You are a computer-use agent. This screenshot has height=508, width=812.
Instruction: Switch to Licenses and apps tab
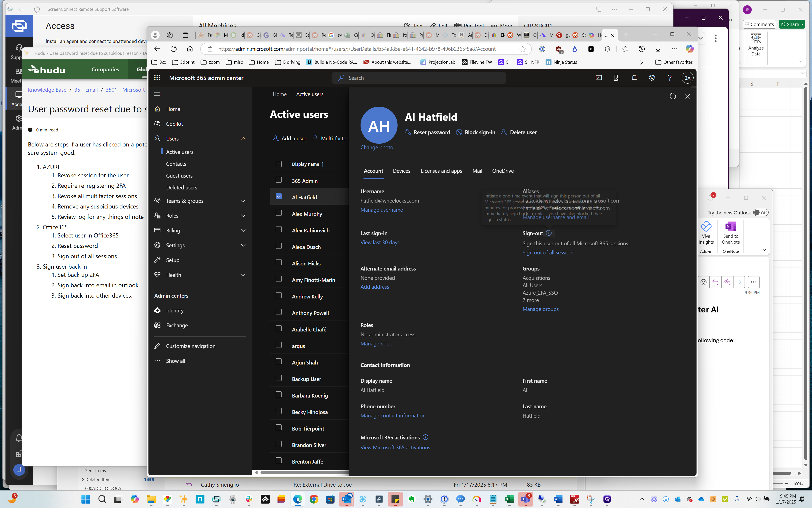[441, 171]
